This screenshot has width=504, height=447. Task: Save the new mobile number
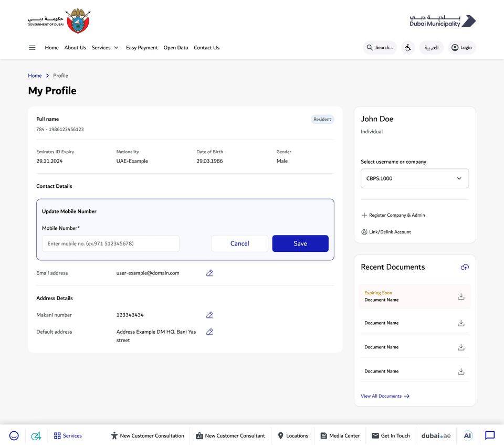pos(300,243)
